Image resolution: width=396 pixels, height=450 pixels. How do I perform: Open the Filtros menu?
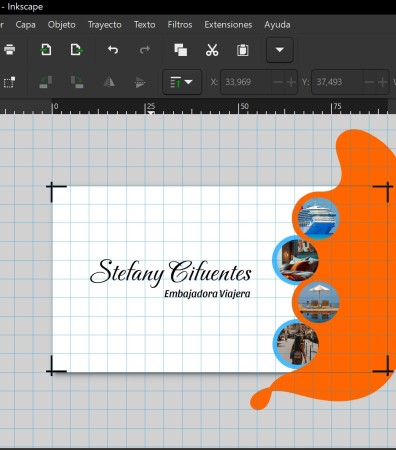pyautogui.click(x=180, y=25)
